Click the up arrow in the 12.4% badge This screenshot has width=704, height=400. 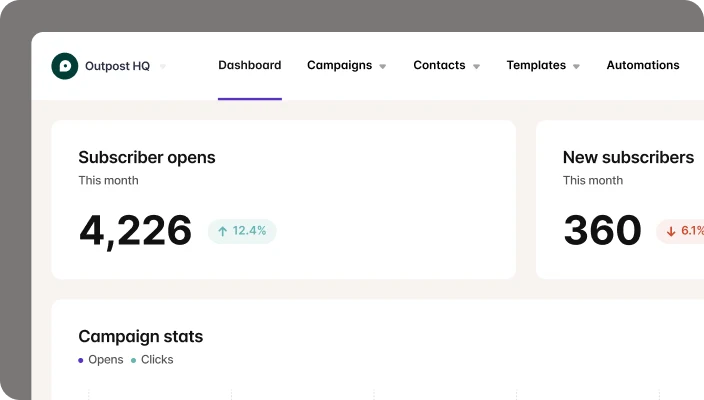[223, 231]
